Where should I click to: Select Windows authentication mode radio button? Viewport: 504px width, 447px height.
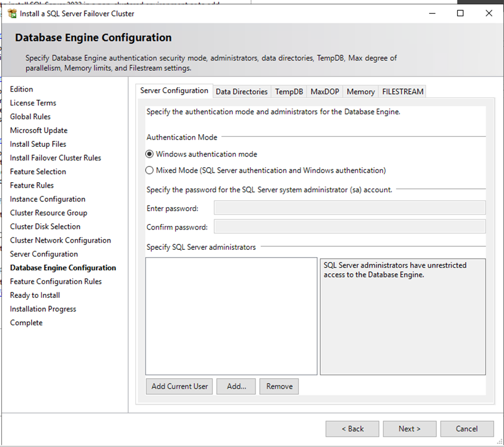coord(150,154)
